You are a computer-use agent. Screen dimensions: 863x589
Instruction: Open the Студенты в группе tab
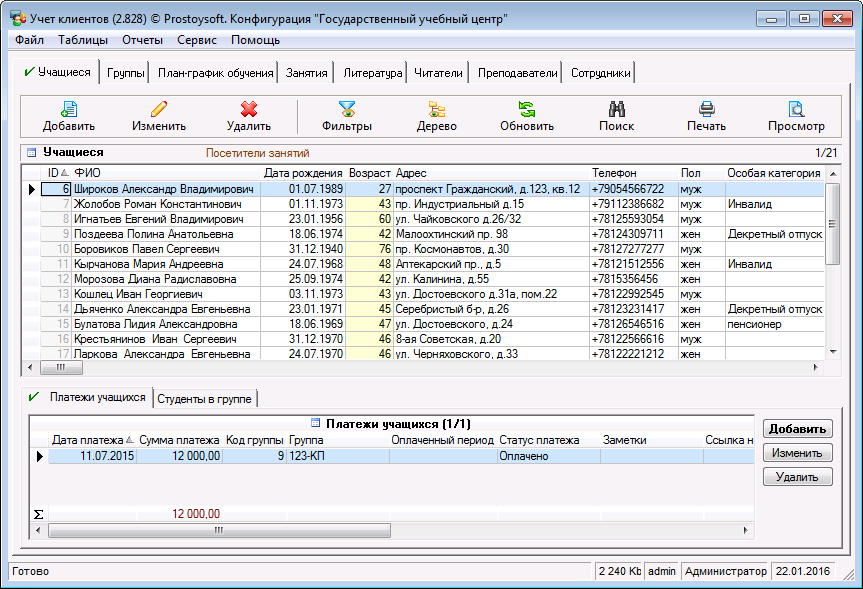(205, 398)
